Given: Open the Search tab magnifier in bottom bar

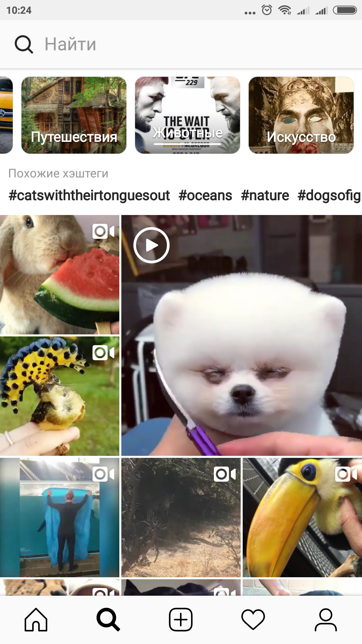Looking at the screenshot, I should pos(108,620).
